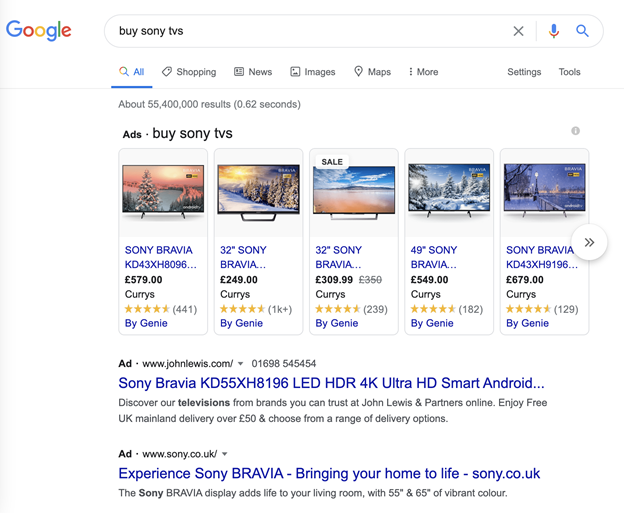Switch to the Images tab
The height and width of the screenshot is (513, 624).
tap(313, 72)
